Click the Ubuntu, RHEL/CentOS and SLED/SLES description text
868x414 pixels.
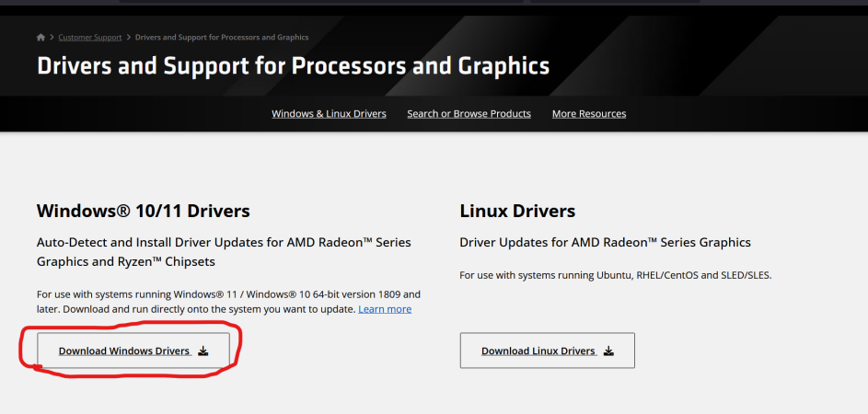coord(616,275)
